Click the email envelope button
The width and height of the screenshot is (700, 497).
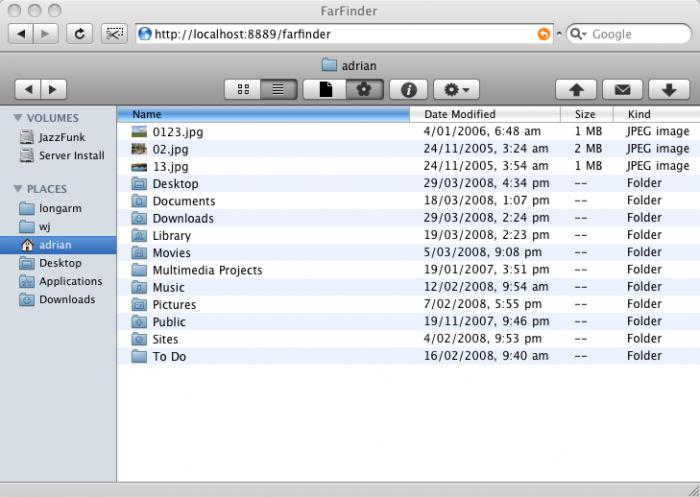[x=623, y=90]
